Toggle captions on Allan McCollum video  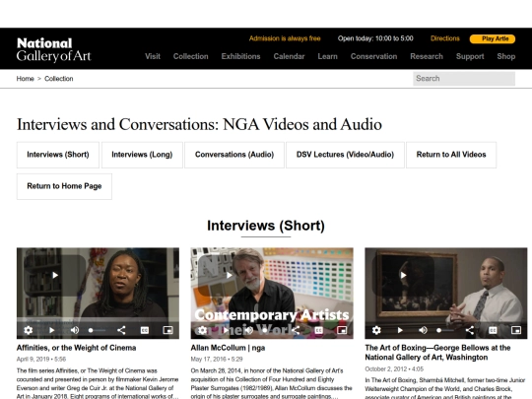tap(318, 330)
